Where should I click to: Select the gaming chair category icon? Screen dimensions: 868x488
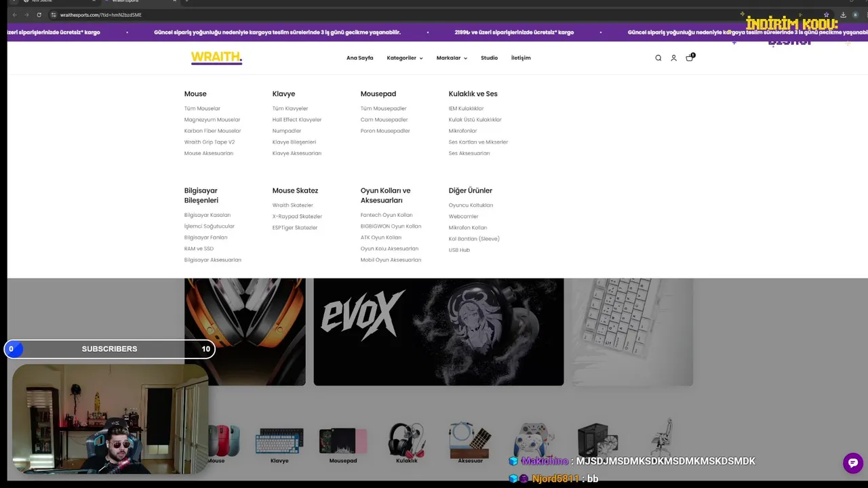[661, 438]
